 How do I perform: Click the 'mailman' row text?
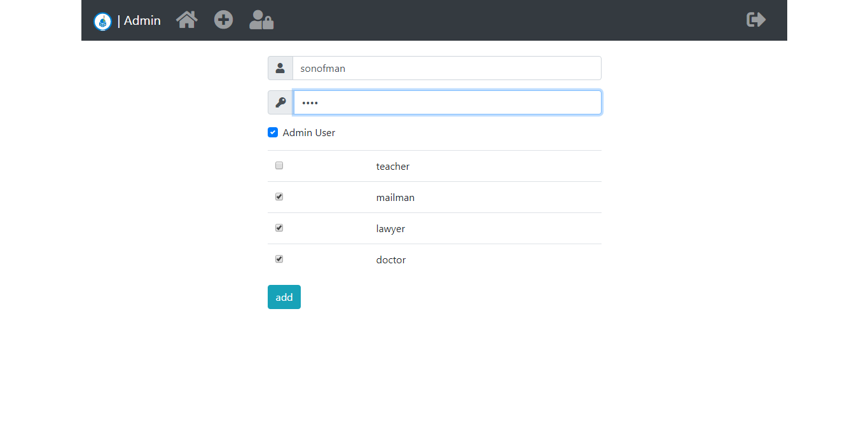(x=396, y=197)
